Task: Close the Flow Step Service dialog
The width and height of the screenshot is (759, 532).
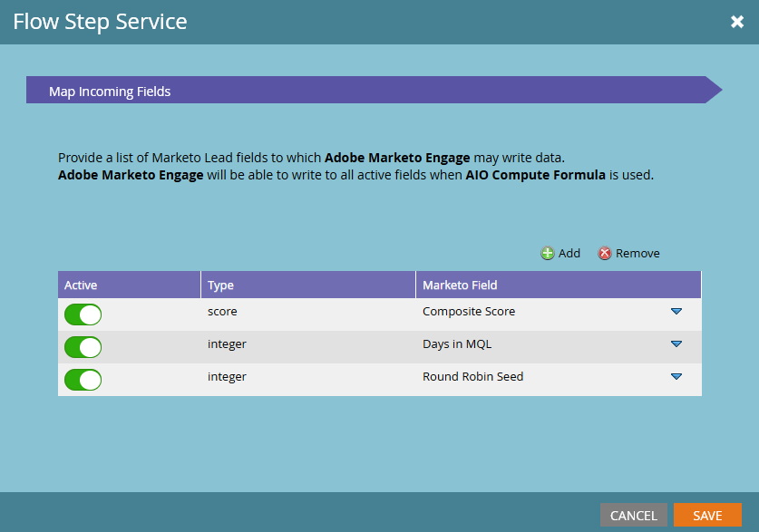Action: tap(737, 22)
